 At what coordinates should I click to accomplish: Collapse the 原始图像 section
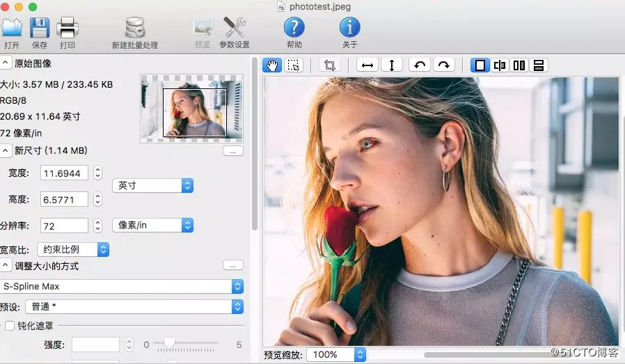[5, 63]
